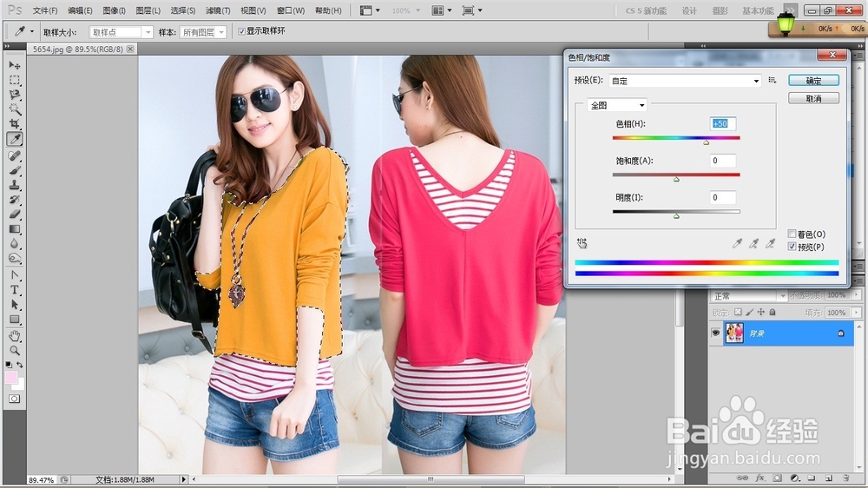The width and height of the screenshot is (868, 488).
Task: Click 确定 button in dialog
Action: click(x=814, y=81)
